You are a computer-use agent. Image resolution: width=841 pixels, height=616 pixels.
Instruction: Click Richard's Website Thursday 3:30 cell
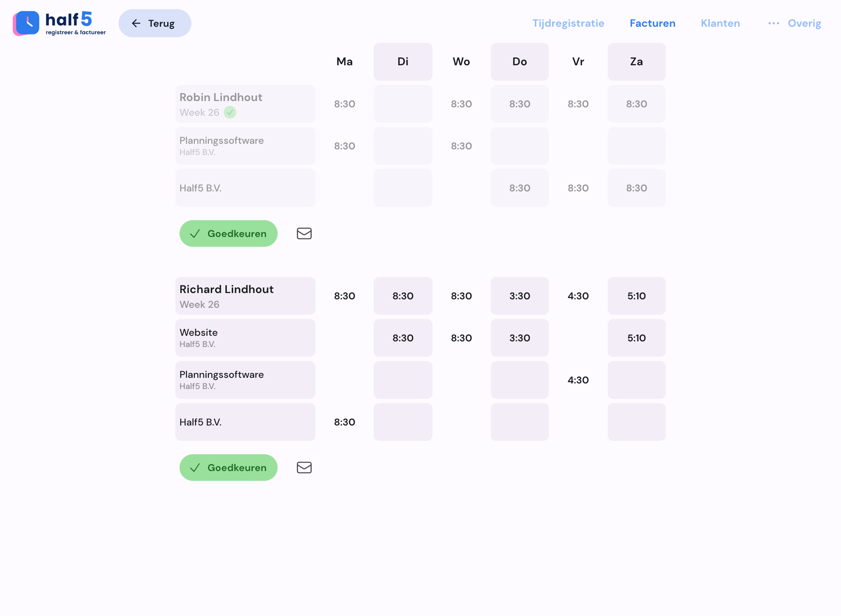click(x=520, y=338)
